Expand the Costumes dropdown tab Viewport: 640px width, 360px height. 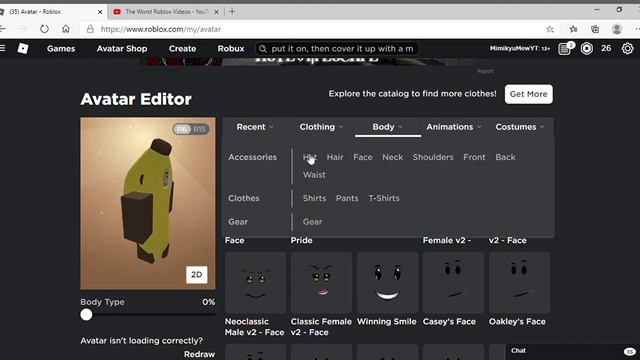[520, 127]
